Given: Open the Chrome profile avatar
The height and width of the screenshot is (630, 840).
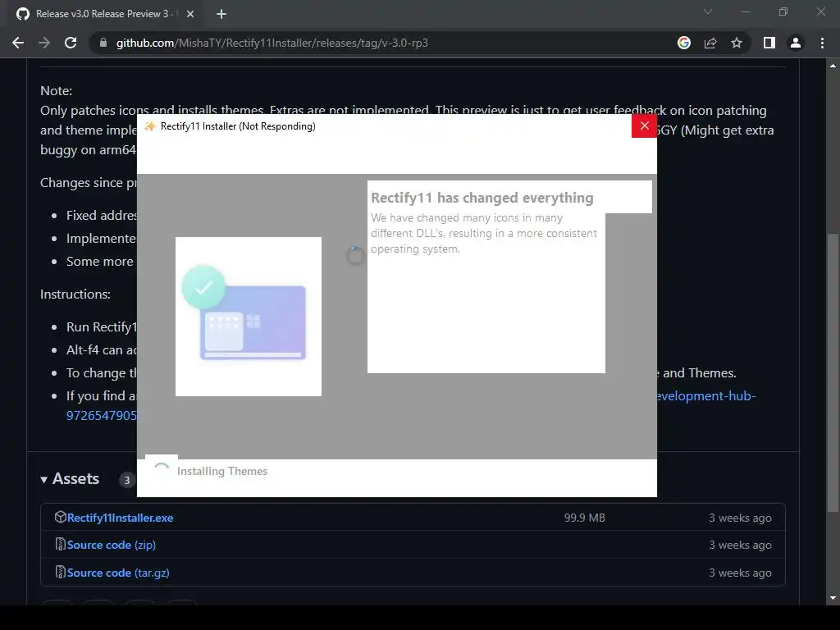Looking at the screenshot, I should [x=796, y=43].
